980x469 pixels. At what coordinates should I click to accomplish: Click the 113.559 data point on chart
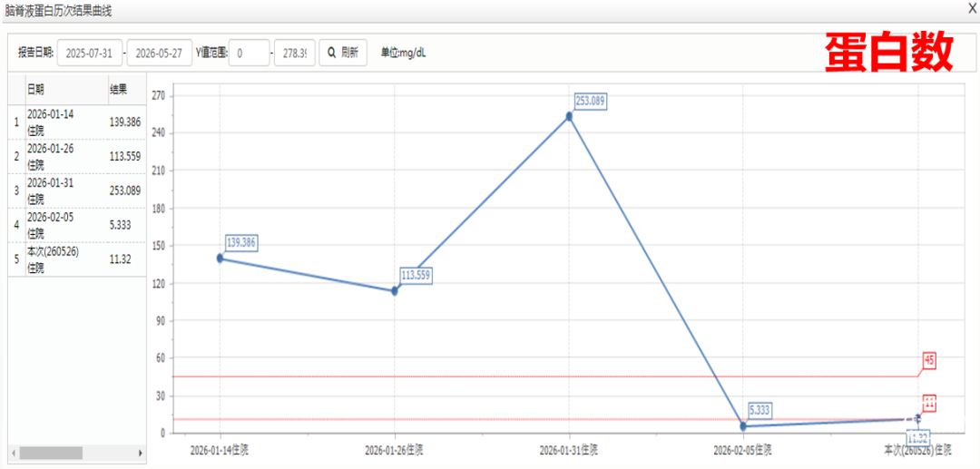[395, 291]
